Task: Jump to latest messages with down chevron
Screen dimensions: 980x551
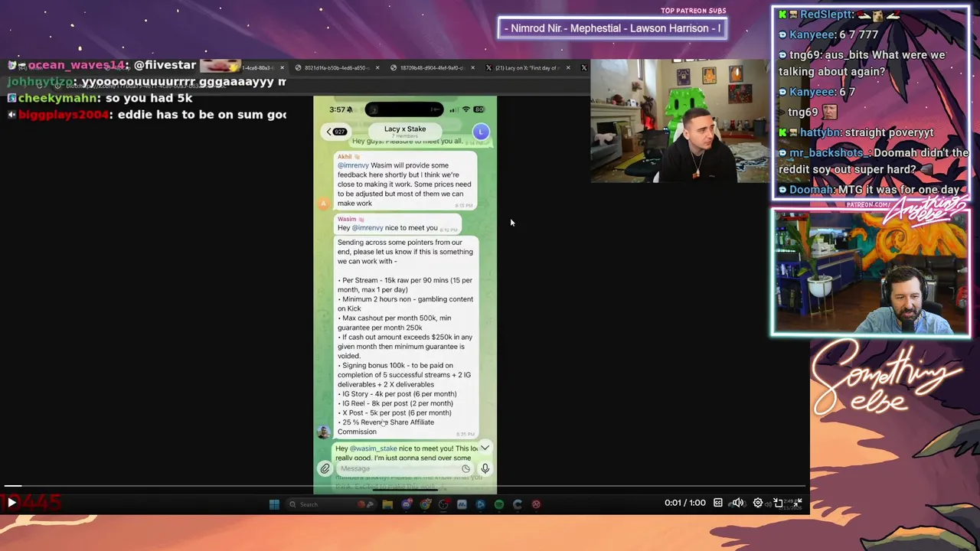Action: coord(485,448)
